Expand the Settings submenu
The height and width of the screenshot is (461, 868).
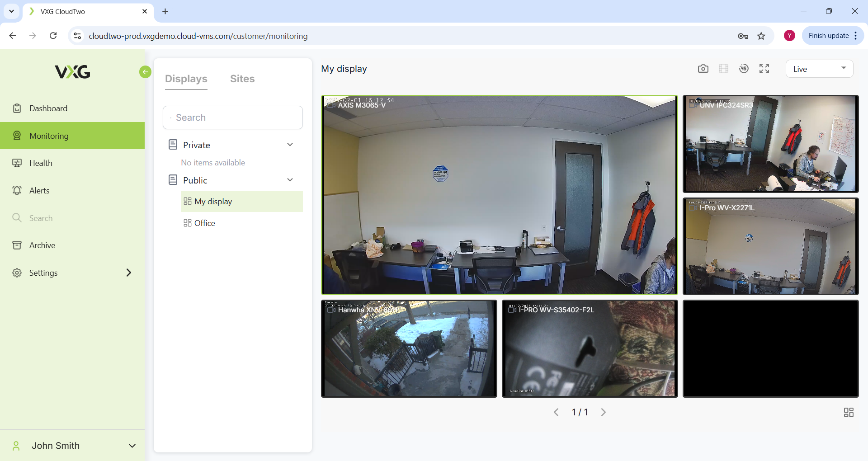point(129,273)
